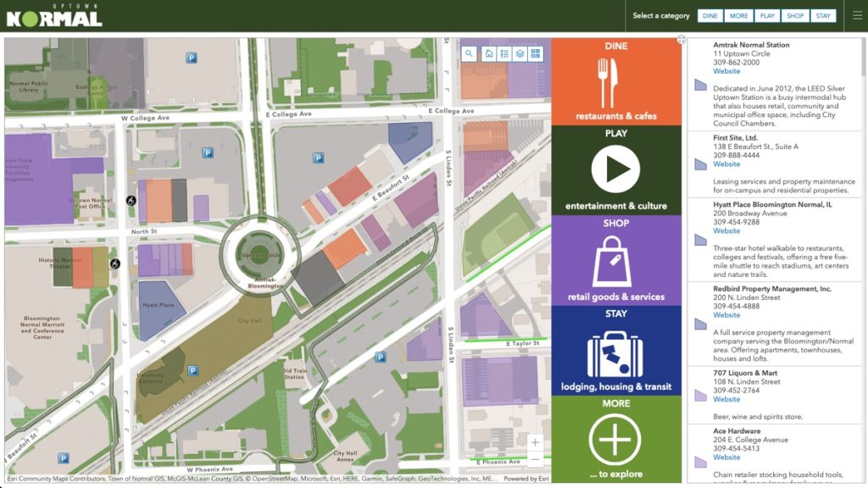Click the Old Train Station map label
The image size is (868, 488).
click(x=294, y=374)
